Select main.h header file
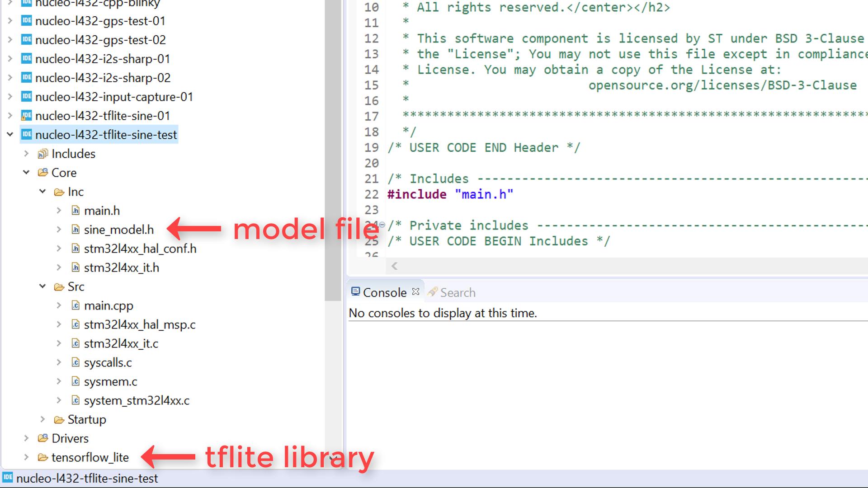This screenshot has height=488, width=868. click(x=102, y=210)
